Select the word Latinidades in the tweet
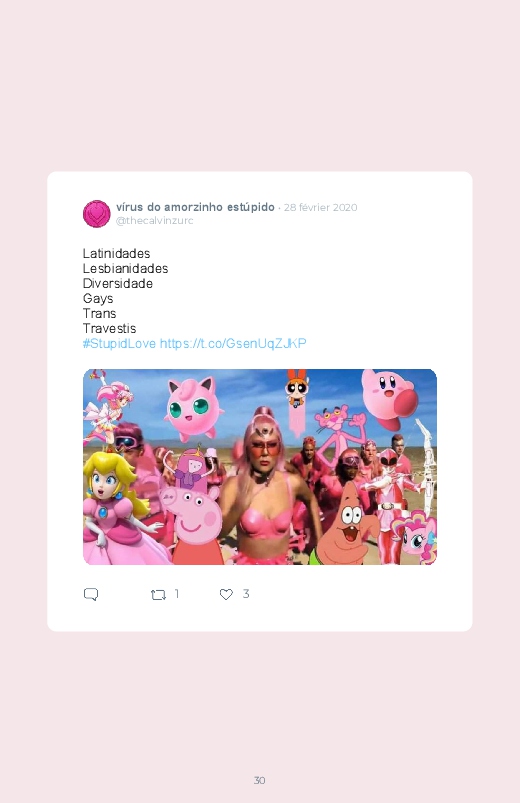 [x=116, y=253]
